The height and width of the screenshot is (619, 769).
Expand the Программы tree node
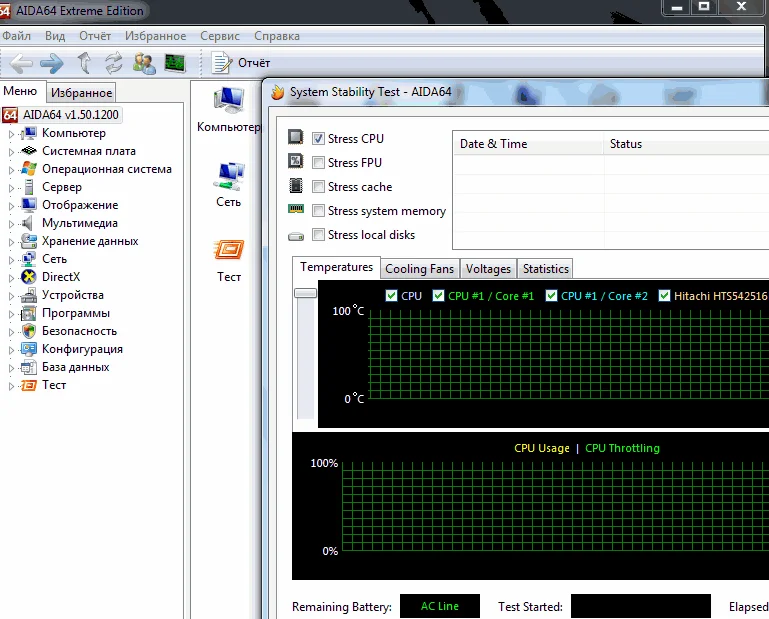(x=11, y=314)
